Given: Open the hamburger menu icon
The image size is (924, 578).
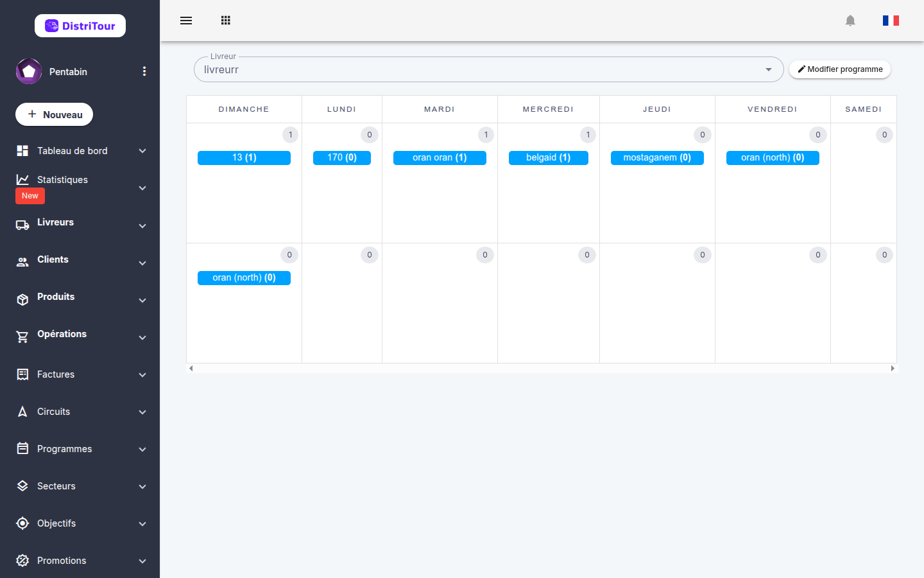Looking at the screenshot, I should 186,21.
